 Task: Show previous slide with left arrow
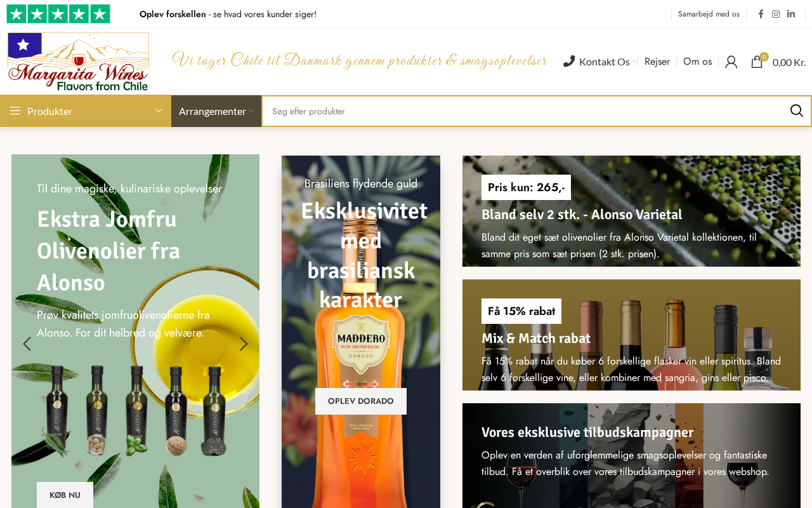point(27,344)
